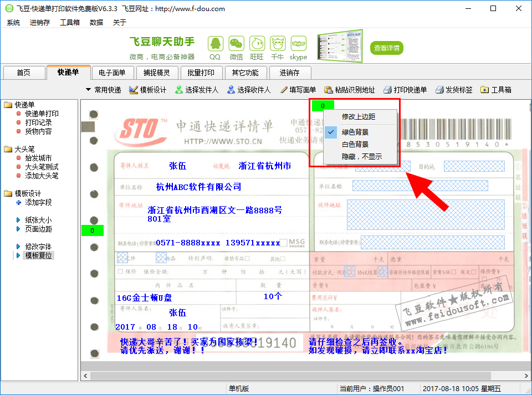Click the green left margin marker
Screen dimensions: 532x395
93,230
